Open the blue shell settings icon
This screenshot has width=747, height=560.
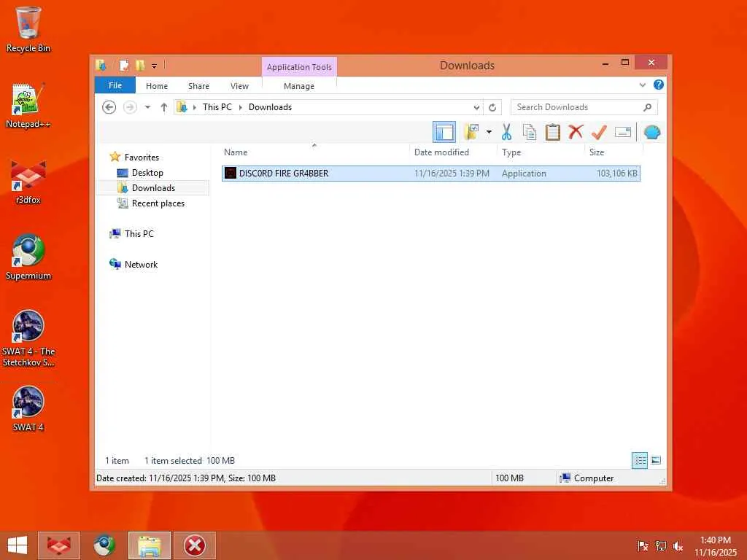(x=652, y=132)
